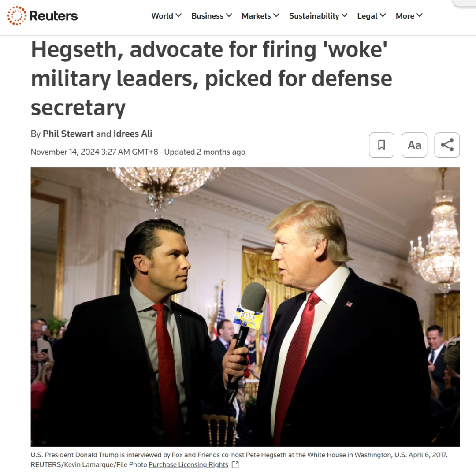Open the article's main photo
Screen dimensions: 476x475
tap(245, 307)
